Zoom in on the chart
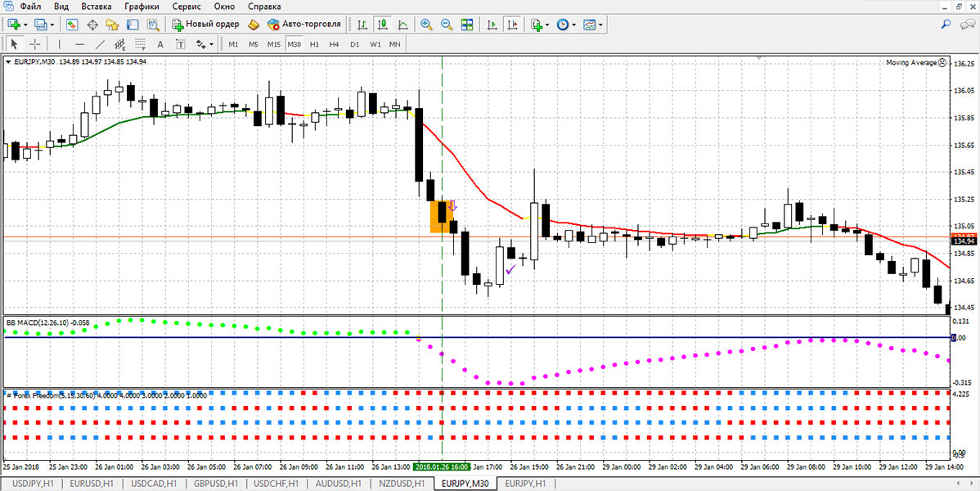980x491 pixels. (426, 25)
